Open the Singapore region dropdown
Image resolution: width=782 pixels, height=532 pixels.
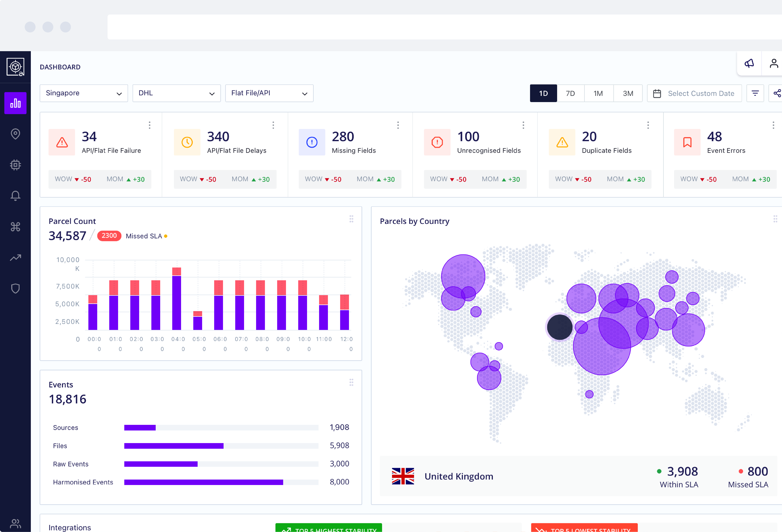[83, 93]
